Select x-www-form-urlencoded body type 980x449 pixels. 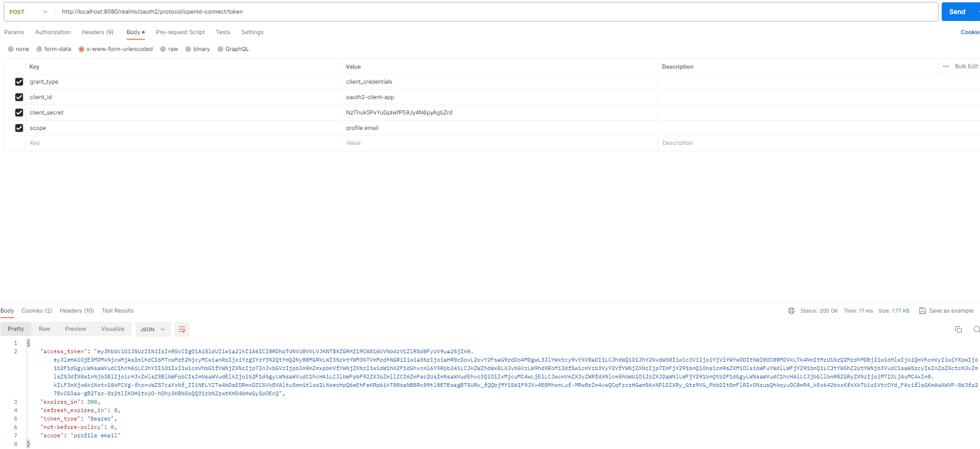coord(81,49)
